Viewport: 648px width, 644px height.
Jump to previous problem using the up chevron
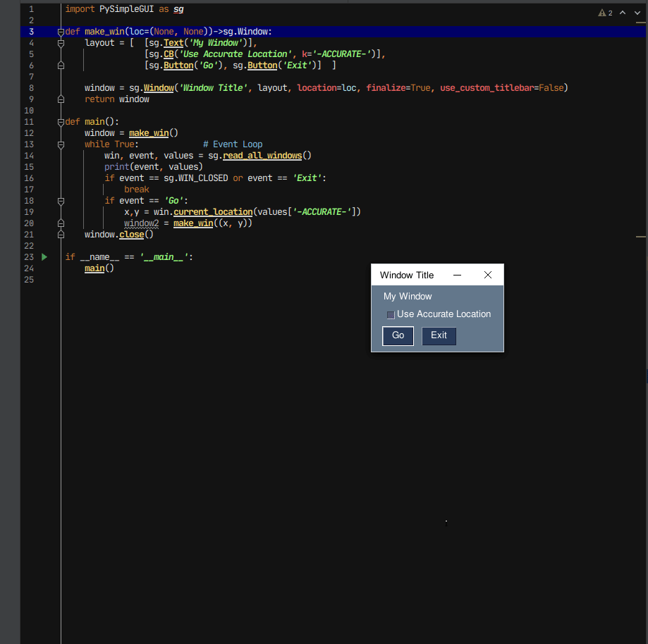(621, 11)
